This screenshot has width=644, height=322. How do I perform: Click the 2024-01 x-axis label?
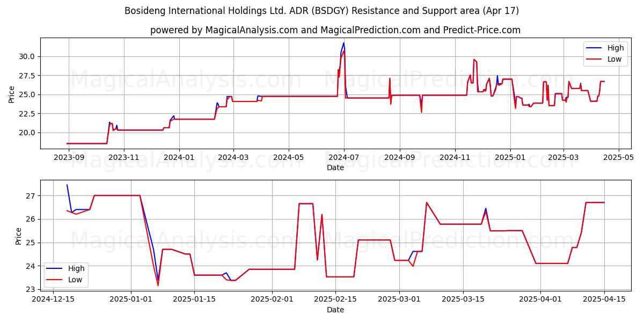[x=179, y=158]
